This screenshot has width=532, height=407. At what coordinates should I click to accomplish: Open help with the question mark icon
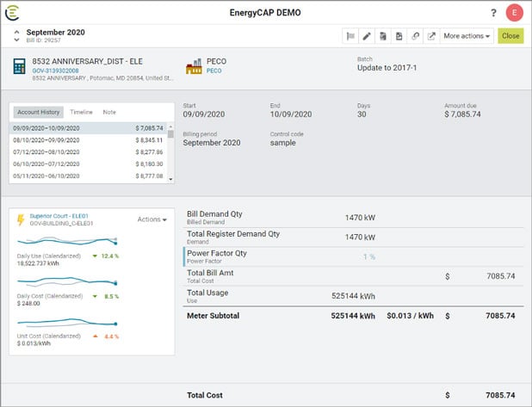pyautogui.click(x=493, y=13)
